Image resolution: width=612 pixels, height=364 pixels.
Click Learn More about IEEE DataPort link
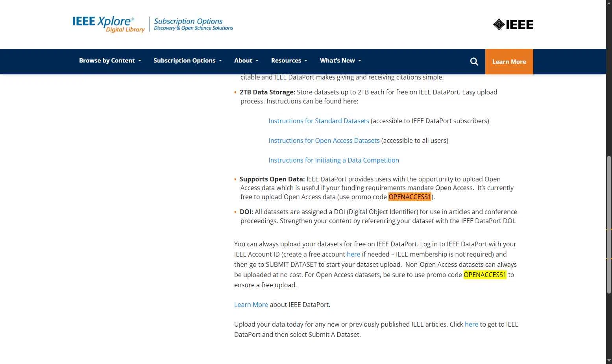click(x=251, y=305)
